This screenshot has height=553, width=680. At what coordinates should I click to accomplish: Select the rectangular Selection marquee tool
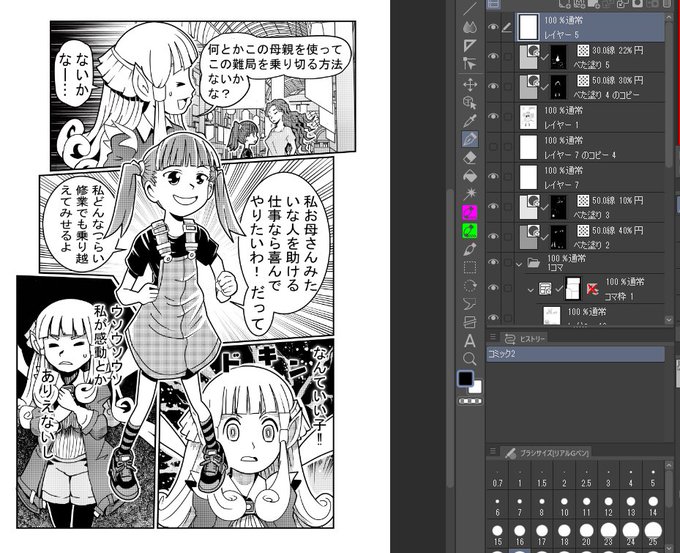[x=470, y=267]
